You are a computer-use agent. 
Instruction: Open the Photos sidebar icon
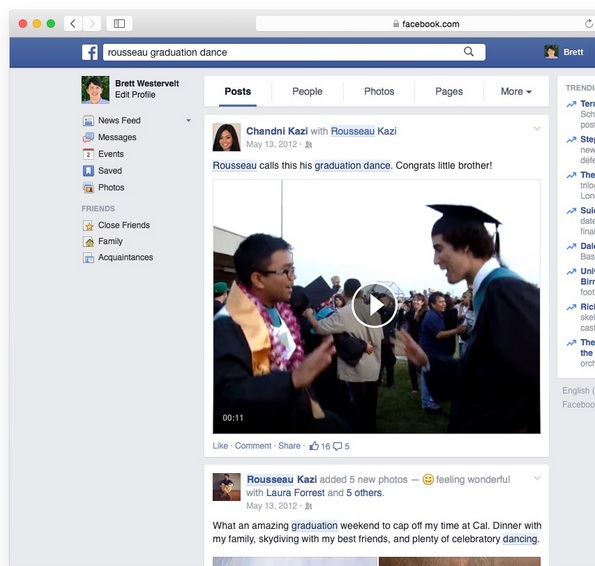click(88, 187)
